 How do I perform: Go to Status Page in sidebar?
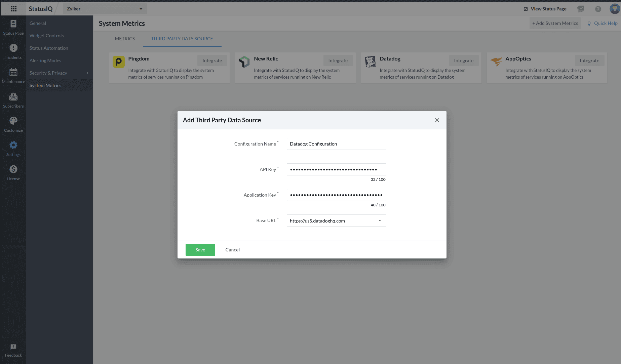click(13, 27)
